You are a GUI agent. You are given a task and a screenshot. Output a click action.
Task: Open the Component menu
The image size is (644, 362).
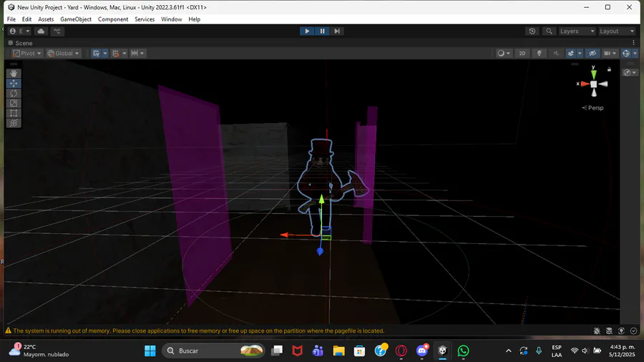coord(113,19)
